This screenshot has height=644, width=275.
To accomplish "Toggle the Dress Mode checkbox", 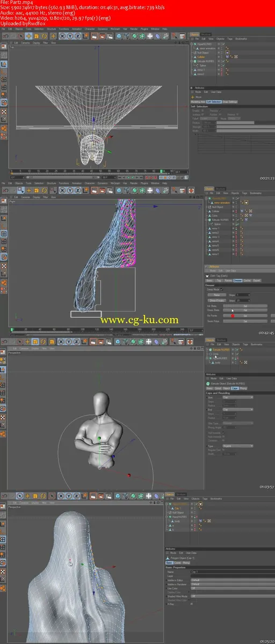I will (x=221, y=290).
